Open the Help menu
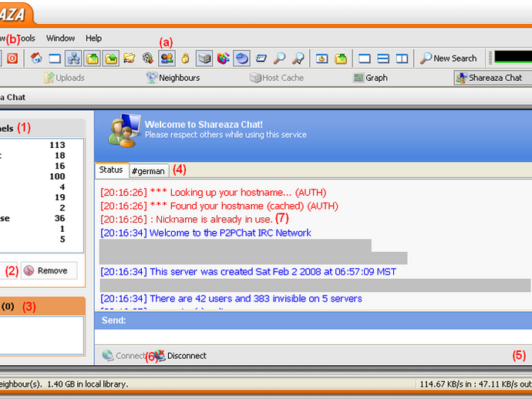Screen dimensions: 532x399 coord(93,39)
